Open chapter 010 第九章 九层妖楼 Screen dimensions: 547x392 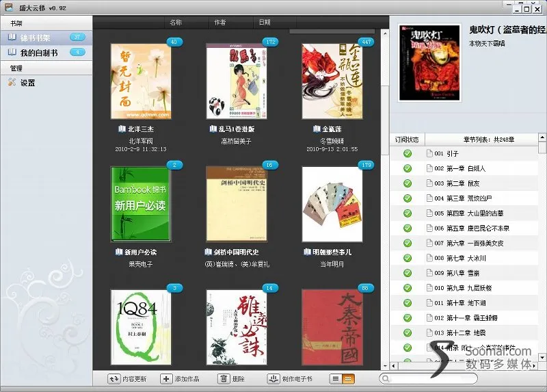[x=464, y=288]
